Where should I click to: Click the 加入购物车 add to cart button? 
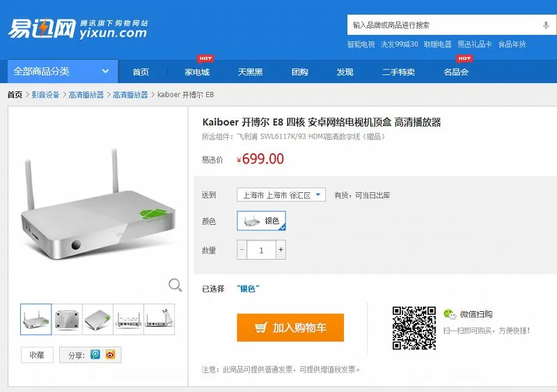click(x=290, y=327)
